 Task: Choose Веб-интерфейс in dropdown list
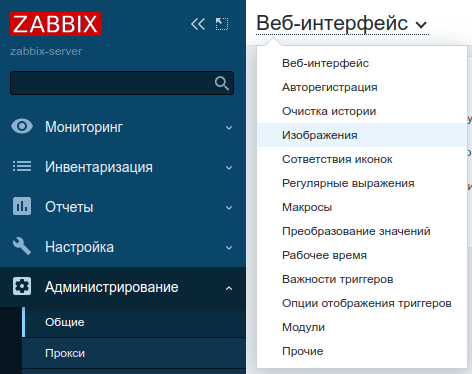pyautogui.click(x=362, y=63)
